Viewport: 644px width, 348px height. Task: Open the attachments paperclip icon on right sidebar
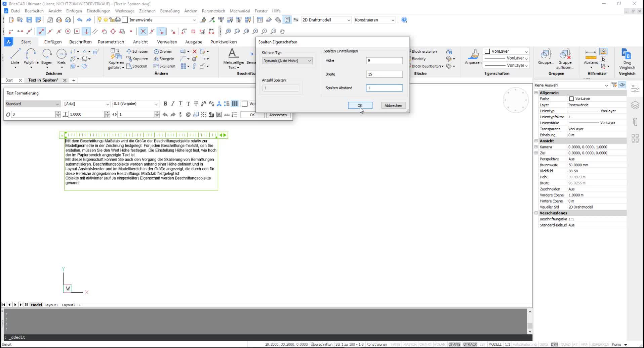[635, 122]
